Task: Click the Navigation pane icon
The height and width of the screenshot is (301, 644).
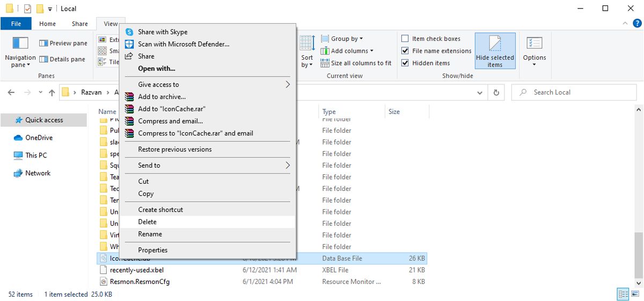Action: (20, 44)
